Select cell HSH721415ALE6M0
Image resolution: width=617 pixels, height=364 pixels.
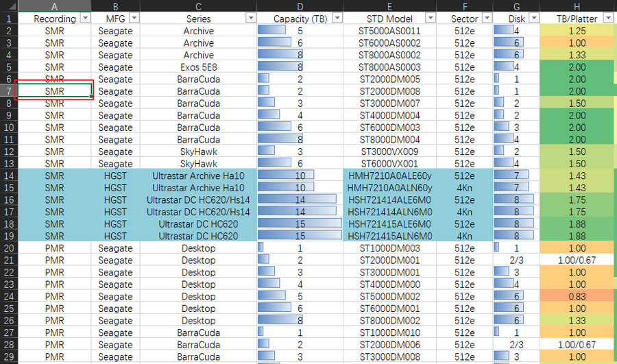click(389, 224)
